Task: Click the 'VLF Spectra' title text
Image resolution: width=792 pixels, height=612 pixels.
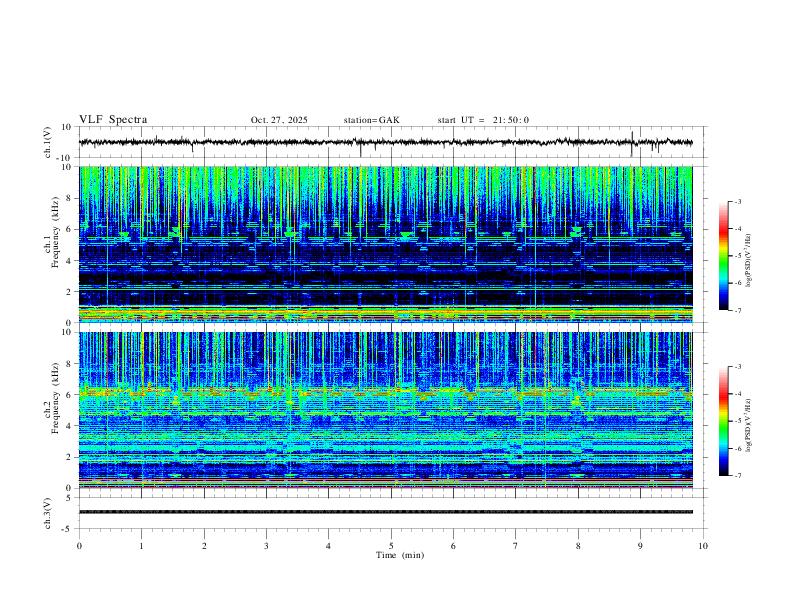Action: click(113, 120)
